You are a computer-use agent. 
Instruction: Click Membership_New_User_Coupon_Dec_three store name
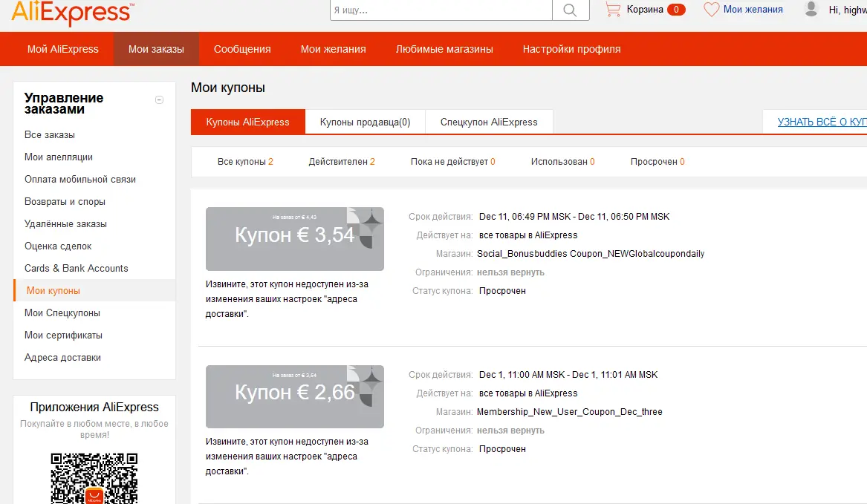[x=570, y=412]
